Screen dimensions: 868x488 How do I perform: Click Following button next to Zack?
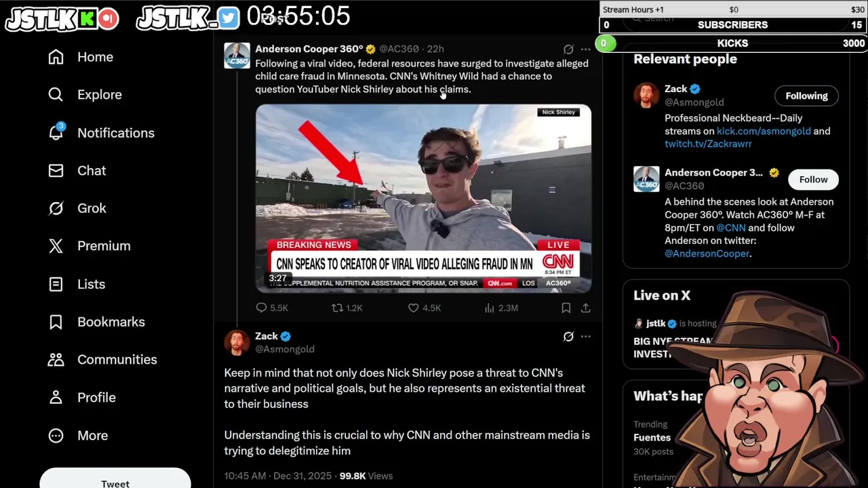[x=806, y=96]
